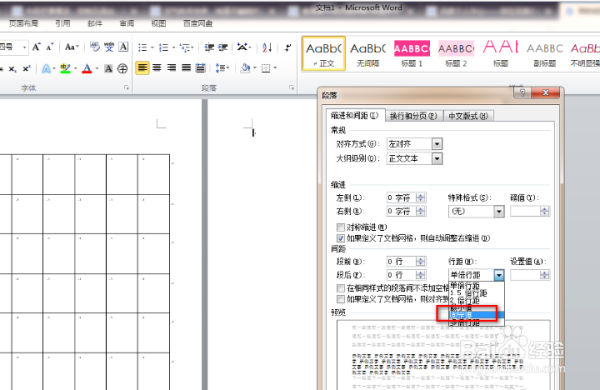Click the Align Right icon

click(171, 69)
